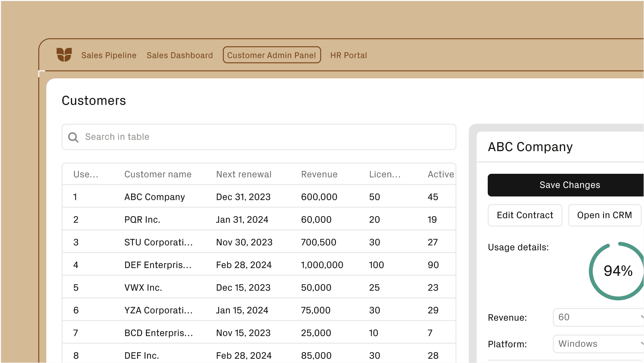Screen dimensions: 644x363
Task: Expand the truncated Licen... column header
Action: 385,174
